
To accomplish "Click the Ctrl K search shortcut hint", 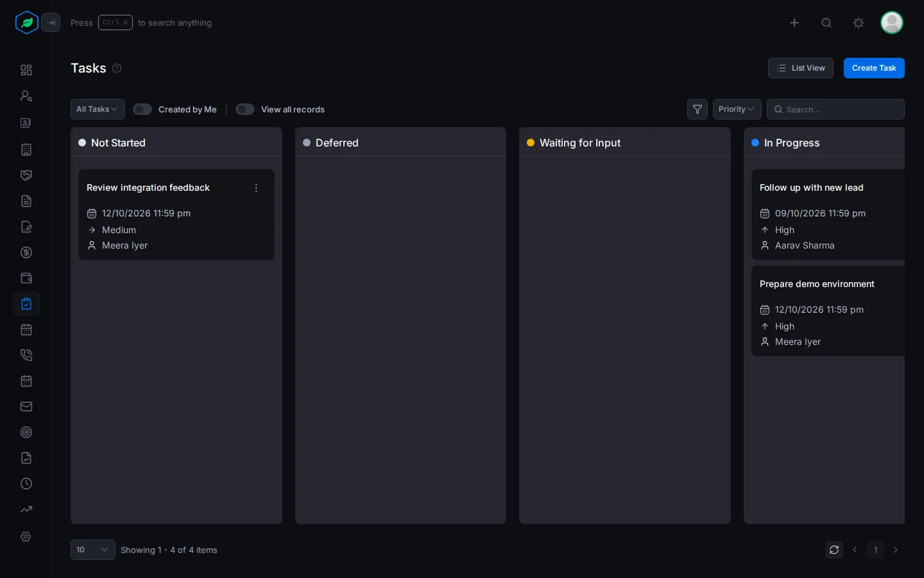I will point(116,22).
